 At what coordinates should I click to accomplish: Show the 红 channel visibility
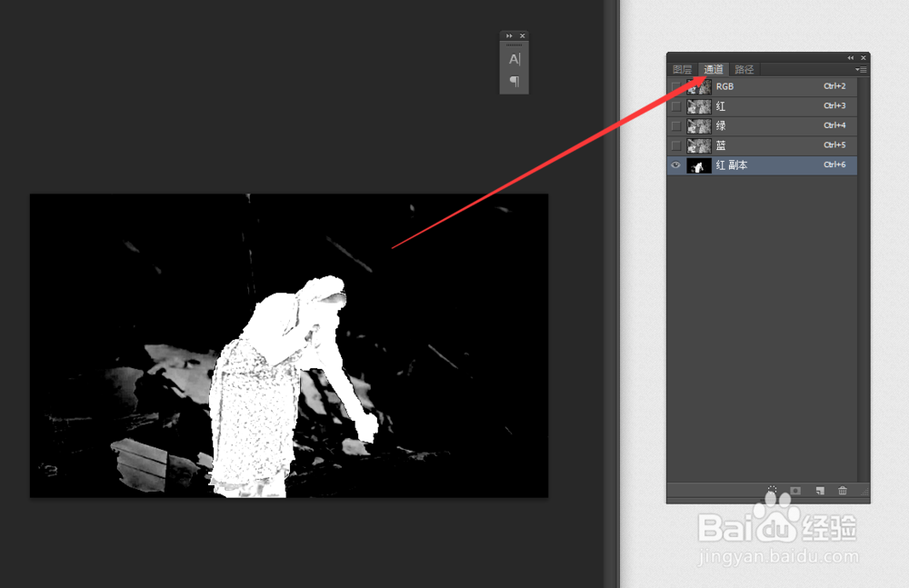676,106
